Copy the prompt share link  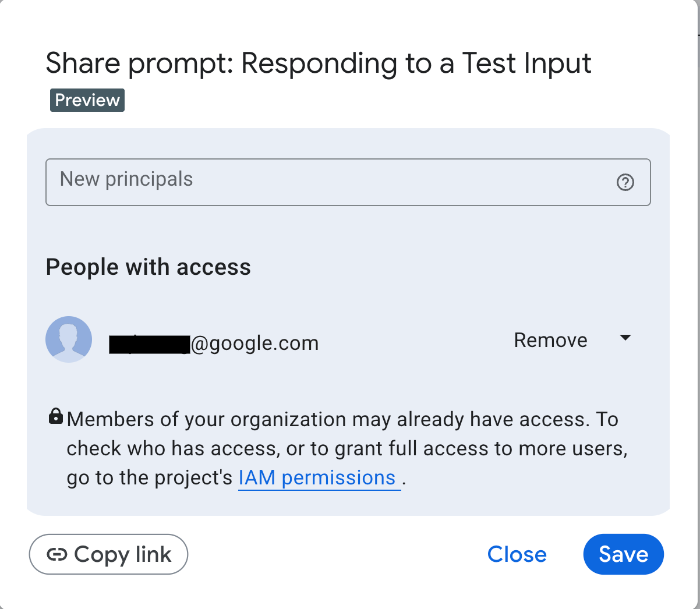108,554
